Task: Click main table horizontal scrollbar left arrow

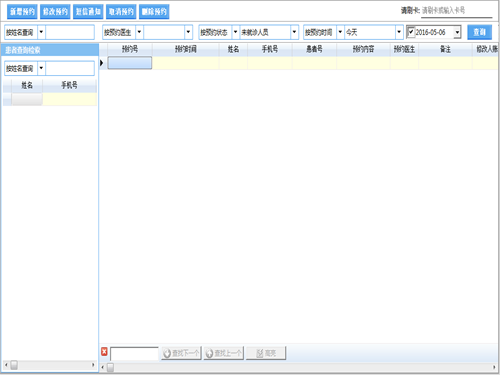Action: tap(103, 367)
